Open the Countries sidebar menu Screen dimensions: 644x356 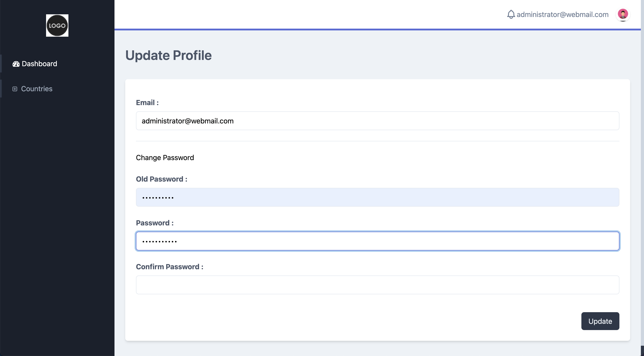(x=36, y=89)
